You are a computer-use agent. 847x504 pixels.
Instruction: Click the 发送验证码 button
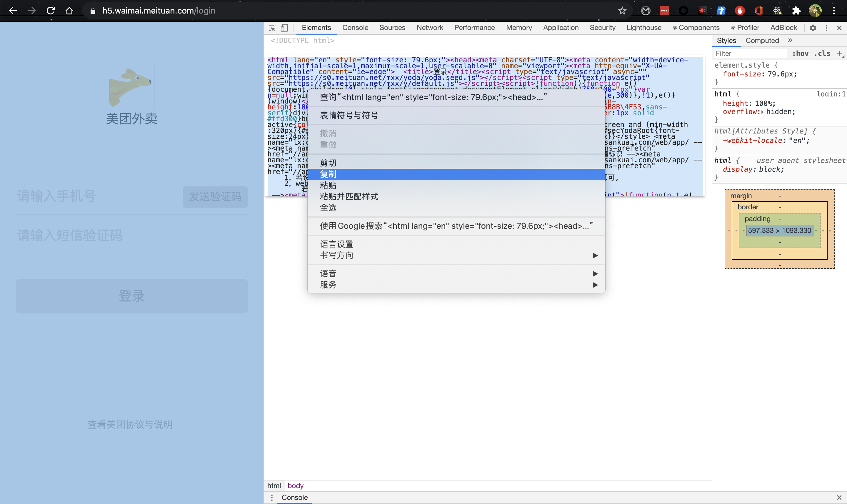coord(215,197)
